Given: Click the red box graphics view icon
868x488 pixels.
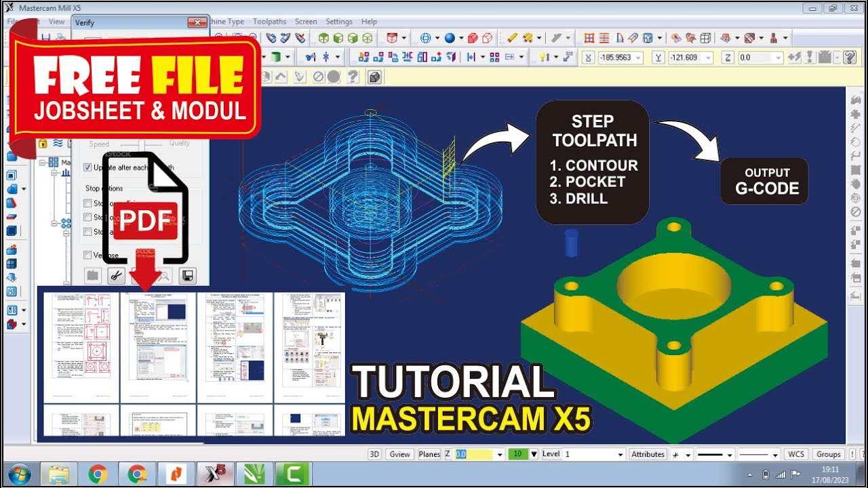Looking at the screenshot, I should coord(392,39).
